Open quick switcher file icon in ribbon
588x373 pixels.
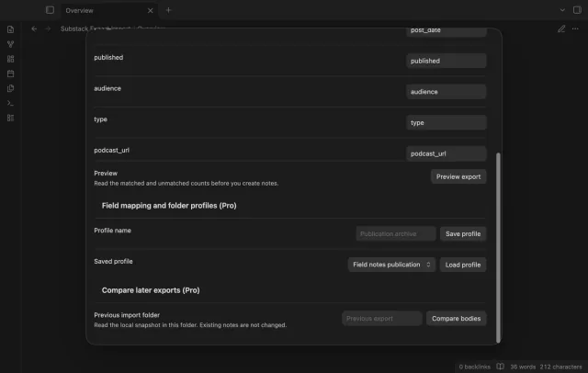10,29
